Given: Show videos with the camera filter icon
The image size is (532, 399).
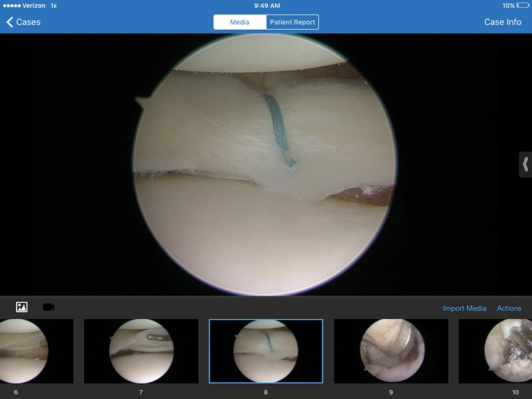Looking at the screenshot, I should point(49,307).
